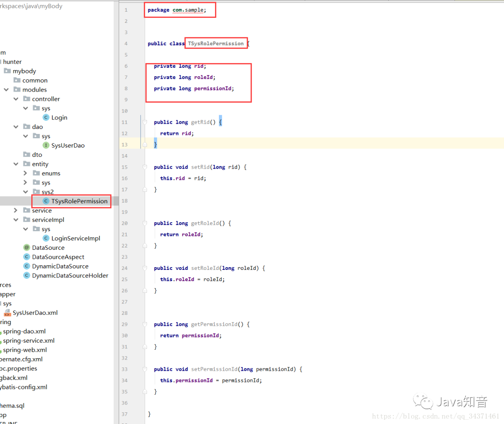Open spring-service.xml config file
The width and height of the screenshot is (504, 424).
(28, 341)
